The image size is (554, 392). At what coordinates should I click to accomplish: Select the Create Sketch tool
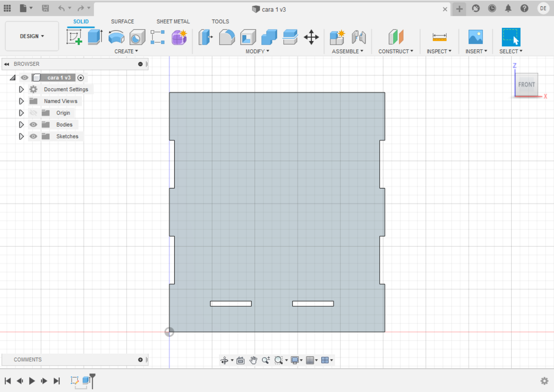coord(74,37)
